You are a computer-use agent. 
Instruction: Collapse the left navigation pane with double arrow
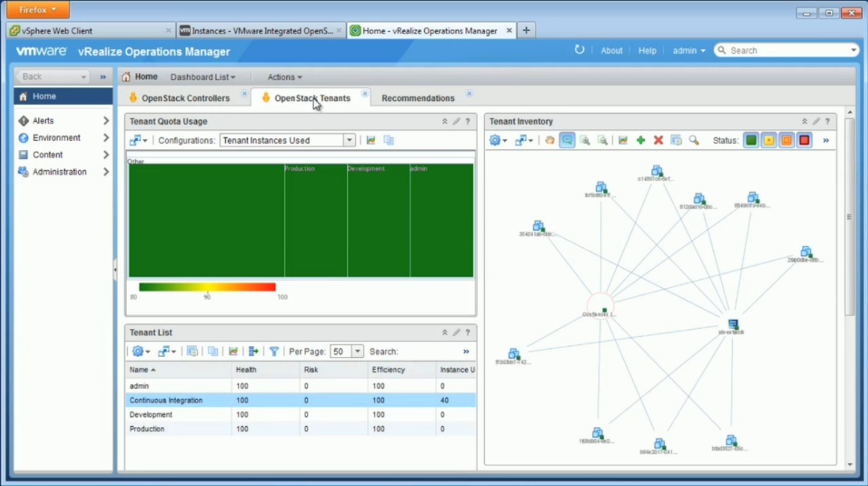tap(103, 77)
